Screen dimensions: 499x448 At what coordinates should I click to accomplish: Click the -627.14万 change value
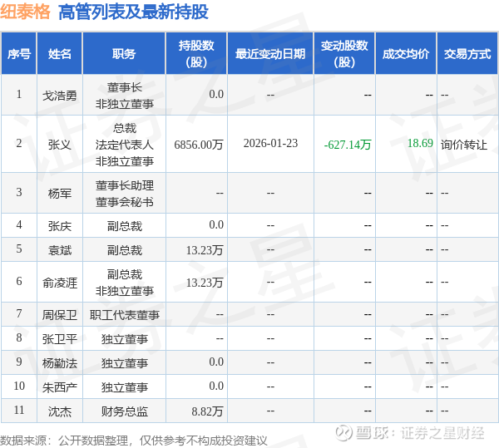pos(348,145)
